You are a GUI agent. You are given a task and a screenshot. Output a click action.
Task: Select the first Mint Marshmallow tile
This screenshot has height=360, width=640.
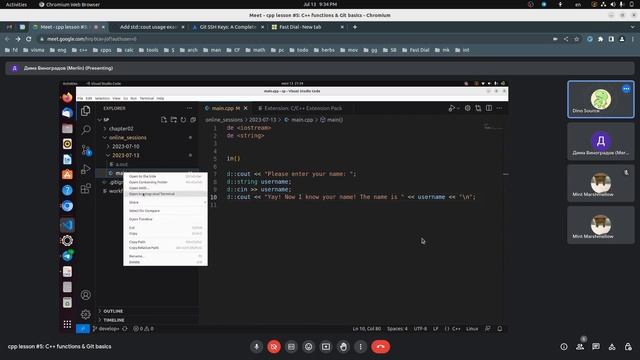[x=600, y=183]
